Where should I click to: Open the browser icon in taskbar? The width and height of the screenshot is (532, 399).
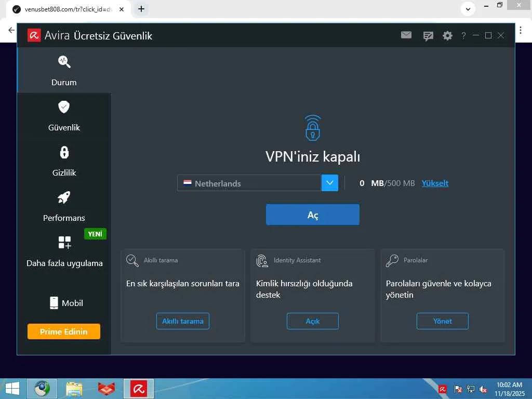click(42, 389)
